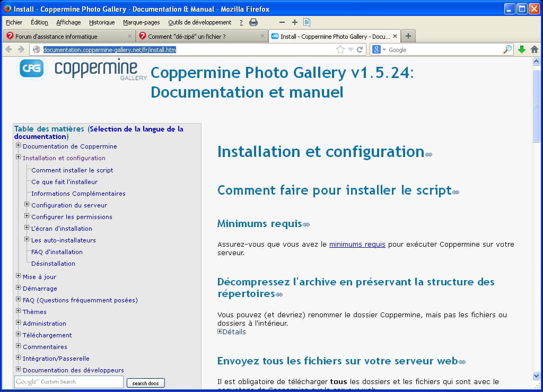Click anchor icon after Comment faire pour installer
The image size is (543, 392).
pyautogui.click(x=456, y=192)
